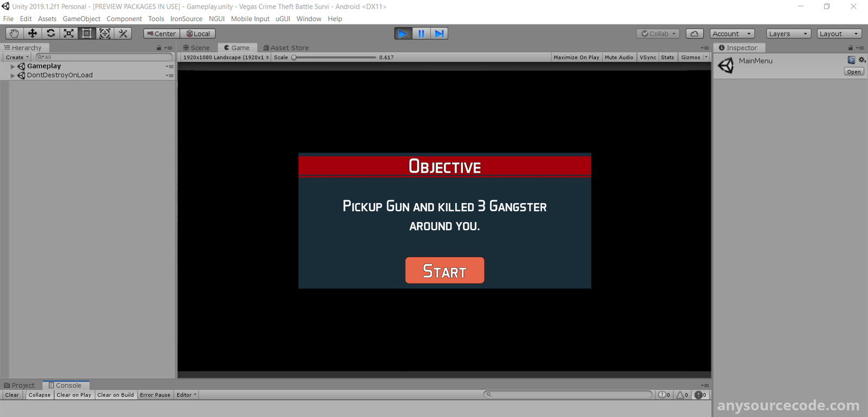The height and width of the screenshot is (417, 868).
Task: Select the Rotate tool
Action: coord(50,34)
